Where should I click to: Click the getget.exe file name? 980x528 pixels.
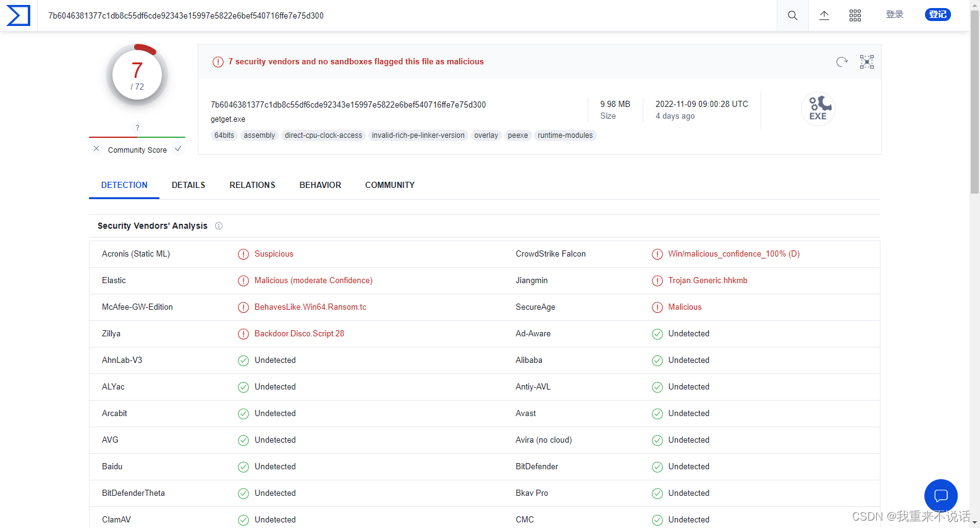[x=228, y=119]
